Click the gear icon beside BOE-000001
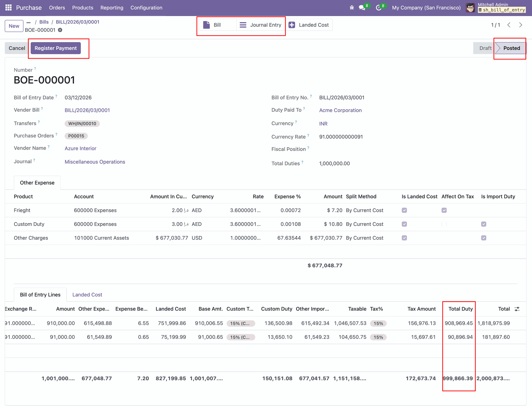The image size is (532, 406). [60, 30]
